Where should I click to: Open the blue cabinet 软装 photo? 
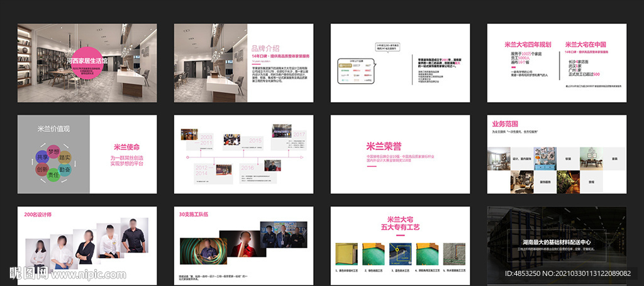coord(545,159)
